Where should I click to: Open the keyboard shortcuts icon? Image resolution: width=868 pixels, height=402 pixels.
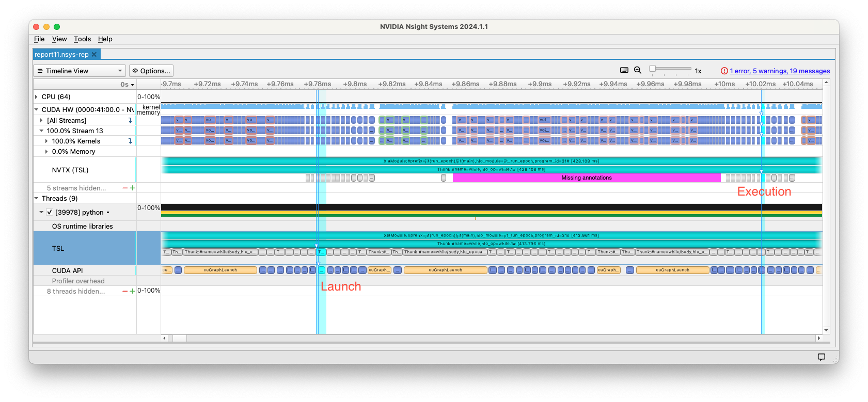[x=624, y=70]
